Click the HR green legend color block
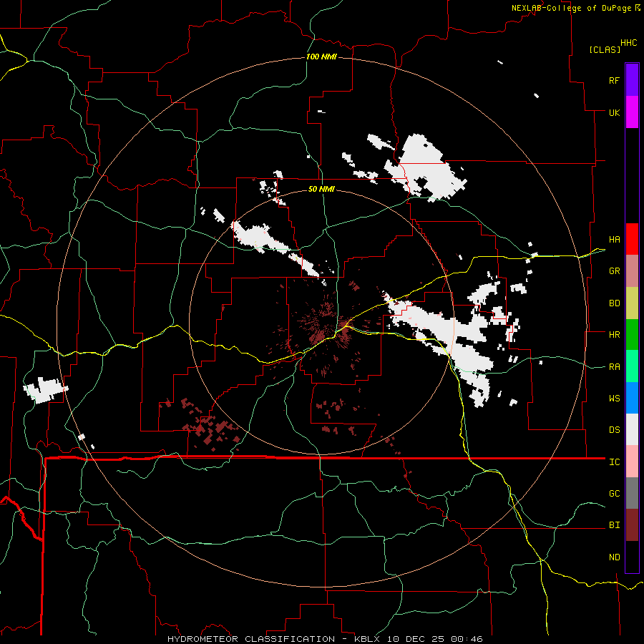Viewport: 644px width, 644px height. coord(632,335)
